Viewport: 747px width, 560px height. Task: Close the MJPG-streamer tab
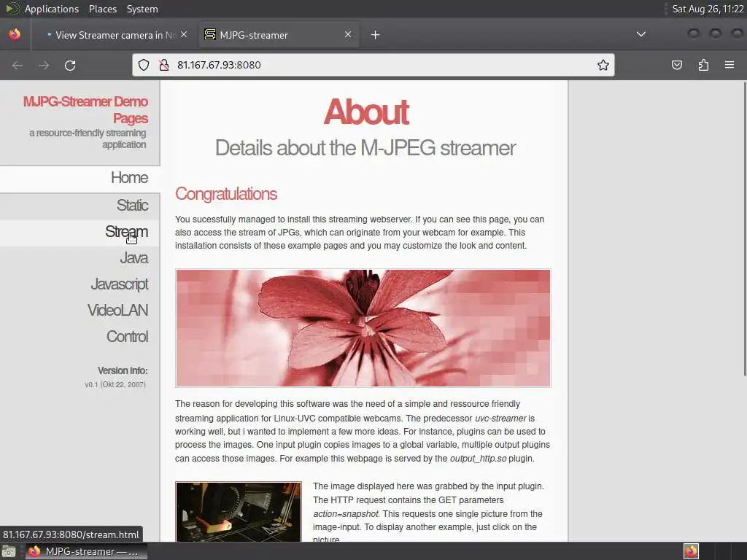348,34
